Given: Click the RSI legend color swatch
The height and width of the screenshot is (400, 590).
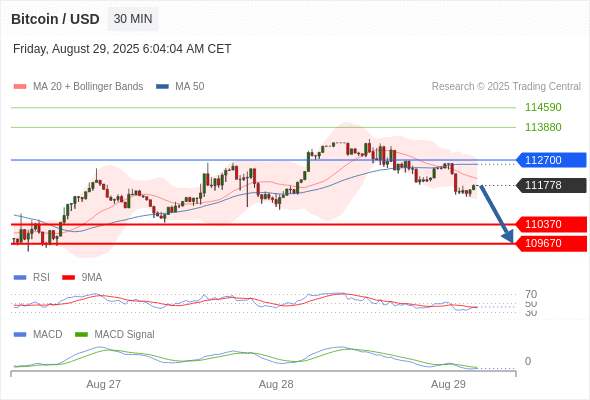Looking at the screenshot, I should [x=20, y=278].
